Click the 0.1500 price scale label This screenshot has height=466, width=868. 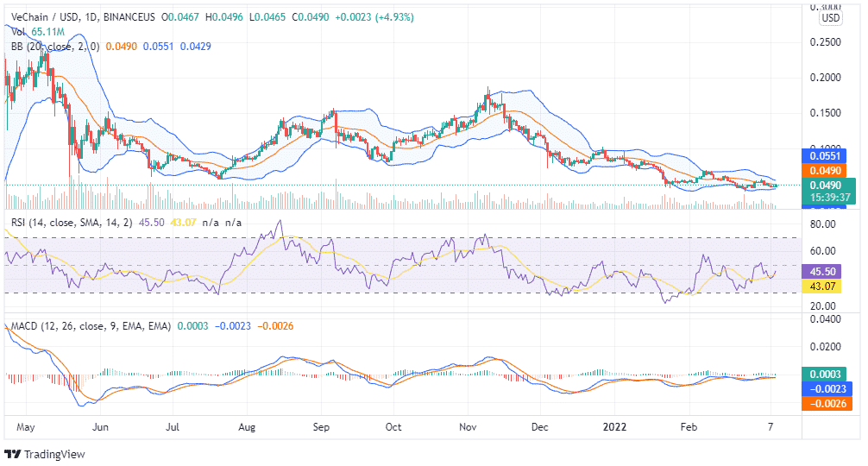coord(826,113)
